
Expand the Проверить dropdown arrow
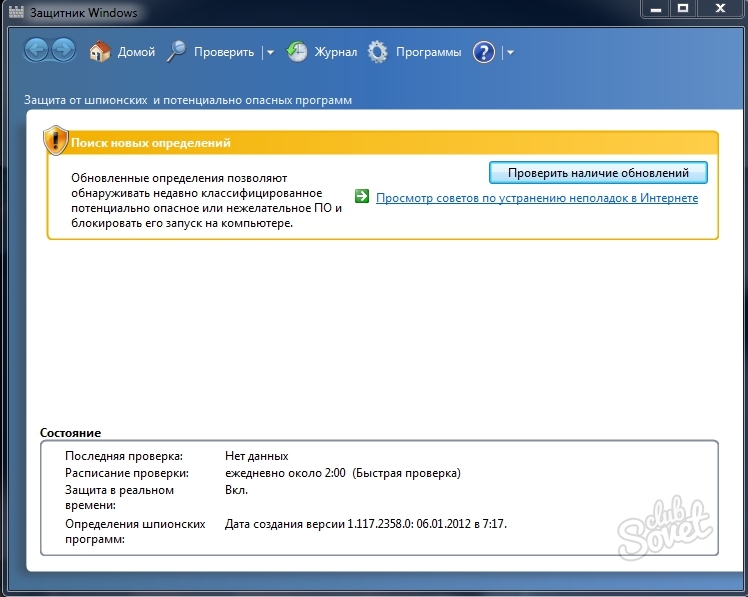[270, 52]
